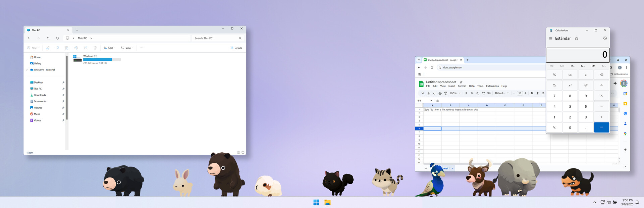Viewport: 644px width, 208px height.
Task: Open the View dropdown in File Explorer
Action: click(127, 48)
